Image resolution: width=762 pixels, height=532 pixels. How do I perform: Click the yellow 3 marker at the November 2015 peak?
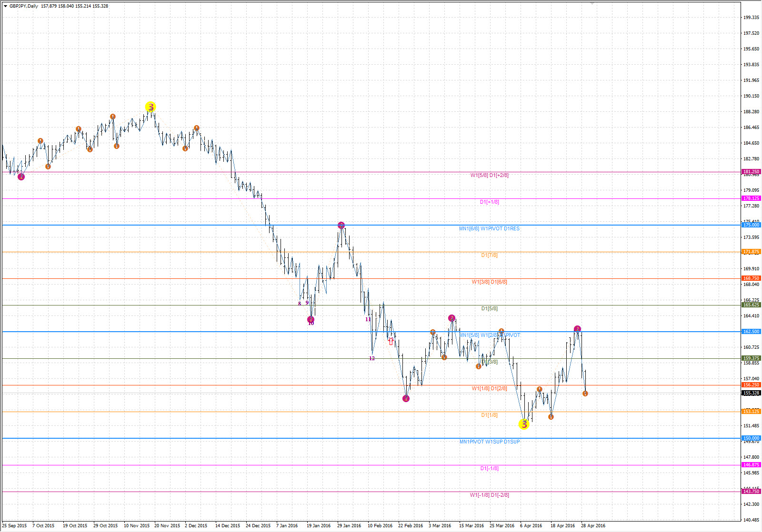[150, 107]
